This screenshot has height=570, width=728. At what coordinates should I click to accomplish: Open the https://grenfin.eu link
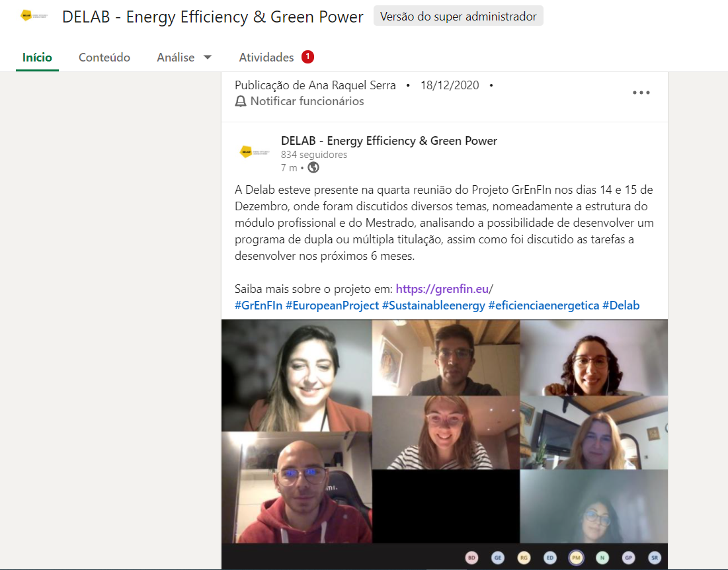point(442,289)
